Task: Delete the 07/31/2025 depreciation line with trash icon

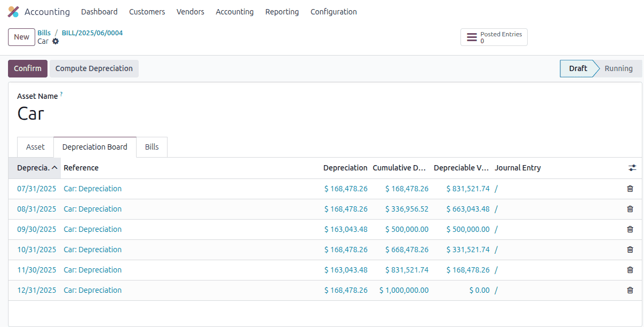Action: [630, 189]
